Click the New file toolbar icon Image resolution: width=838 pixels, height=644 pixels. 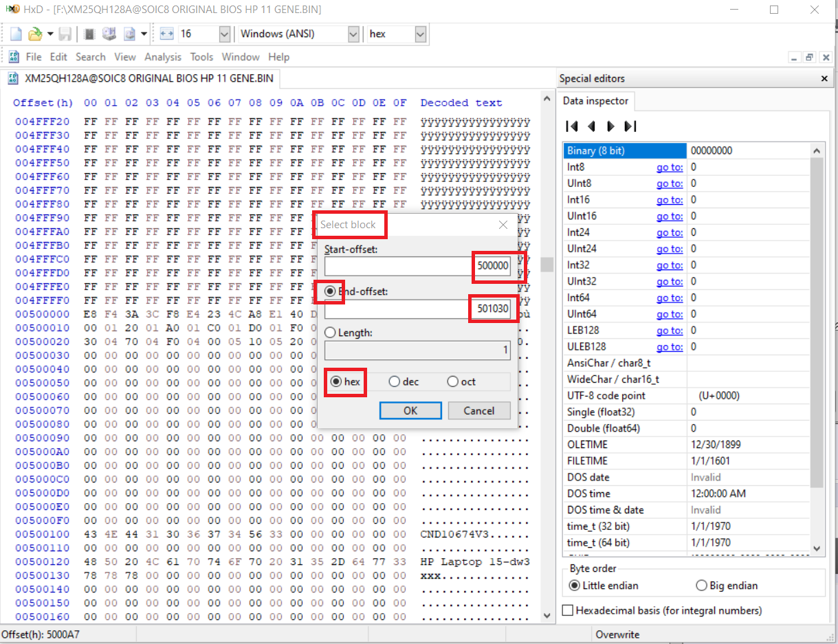[x=16, y=34]
